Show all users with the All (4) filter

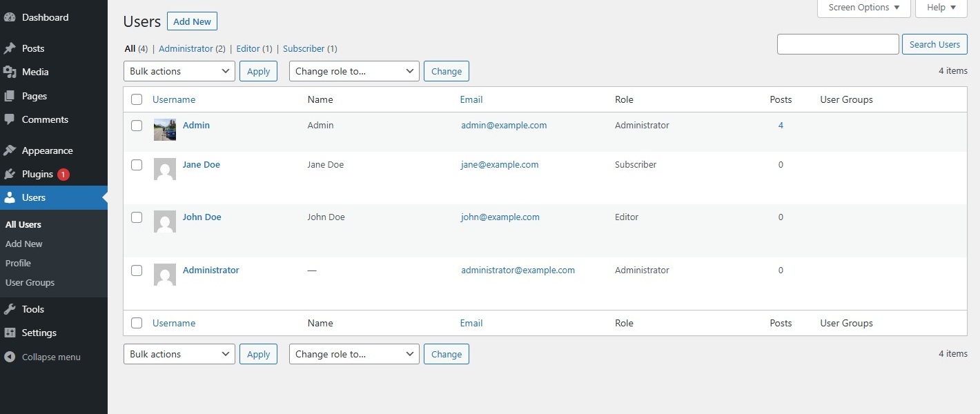click(136, 49)
